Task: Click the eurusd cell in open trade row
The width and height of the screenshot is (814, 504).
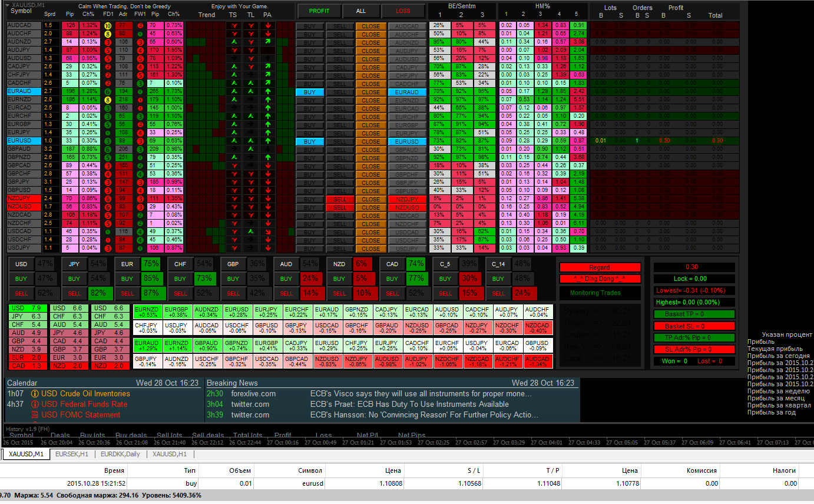Action: click(x=312, y=484)
